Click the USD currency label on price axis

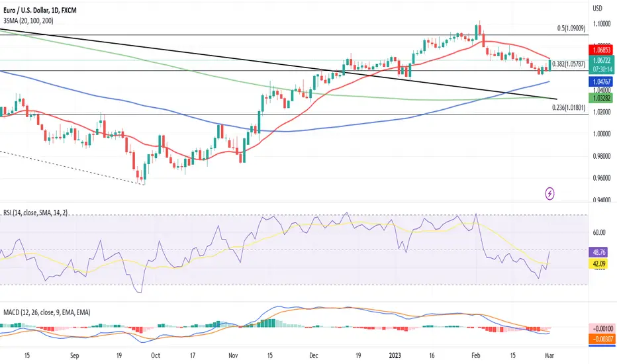pyautogui.click(x=597, y=8)
